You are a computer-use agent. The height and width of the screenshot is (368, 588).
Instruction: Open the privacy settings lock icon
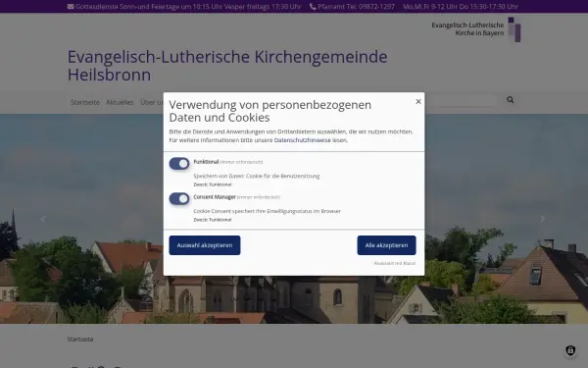pos(570,350)
